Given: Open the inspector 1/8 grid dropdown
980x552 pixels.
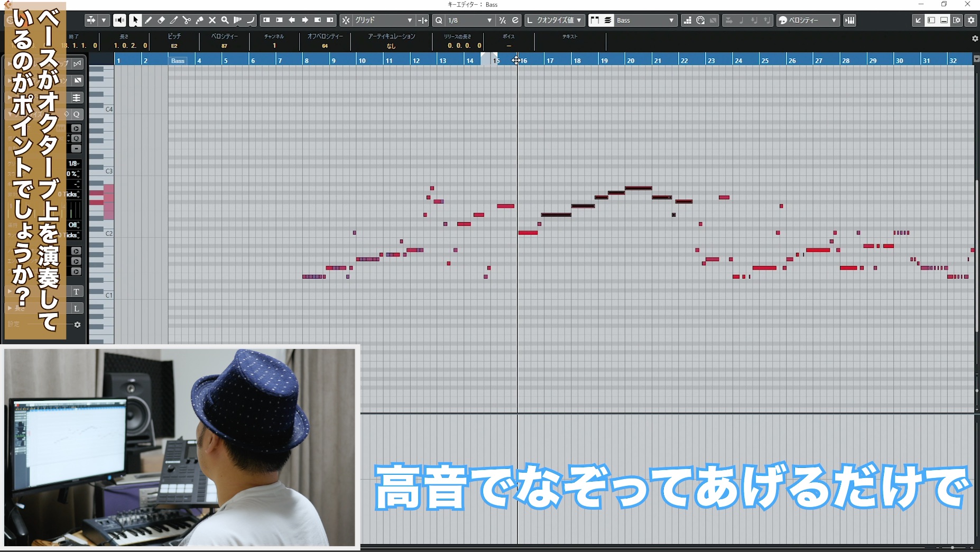Looking at the screenshot, I should click(73, 163).
